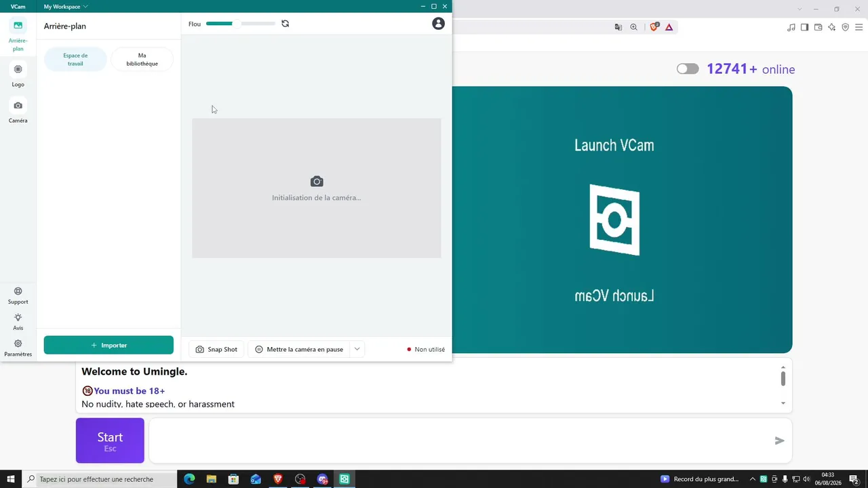
Task: Click the volume speaker tray icon
Action: click(x=806, y=479)
